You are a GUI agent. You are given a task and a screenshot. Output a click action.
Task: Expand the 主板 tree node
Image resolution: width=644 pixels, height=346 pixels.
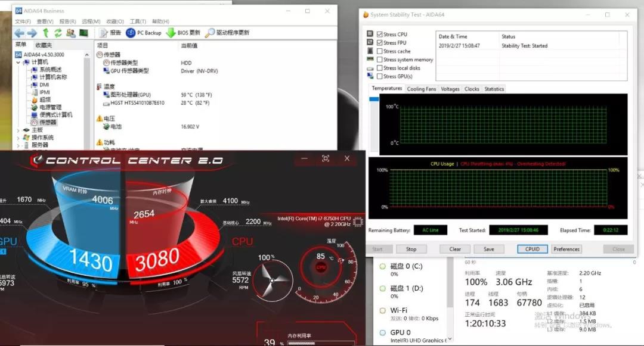tap(18, 130)
